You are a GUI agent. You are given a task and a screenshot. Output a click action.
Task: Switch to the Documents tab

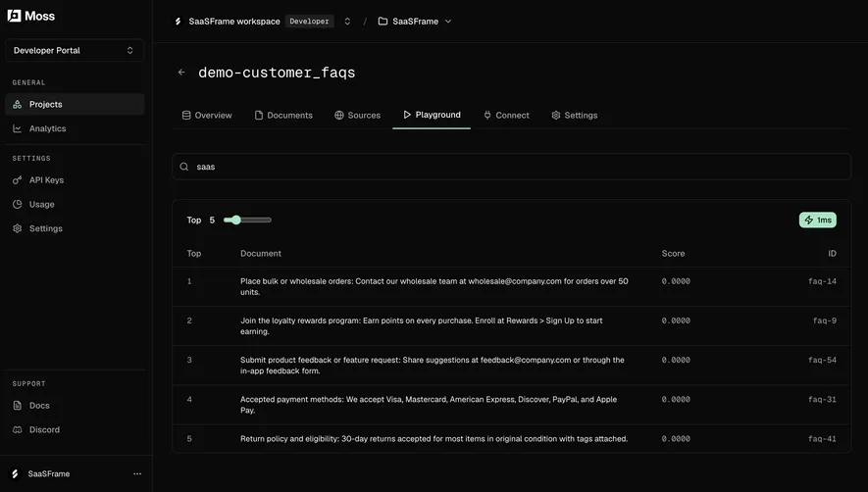click(x=283, y=115)
